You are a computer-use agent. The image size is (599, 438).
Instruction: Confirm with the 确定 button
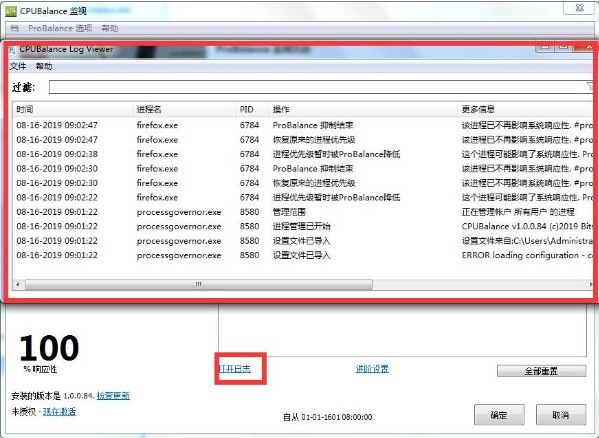[x=499, y=415]
